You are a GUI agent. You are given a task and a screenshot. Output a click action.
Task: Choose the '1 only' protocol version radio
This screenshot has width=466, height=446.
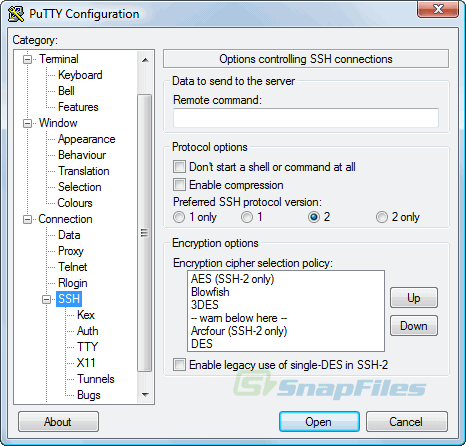point(179,217)
